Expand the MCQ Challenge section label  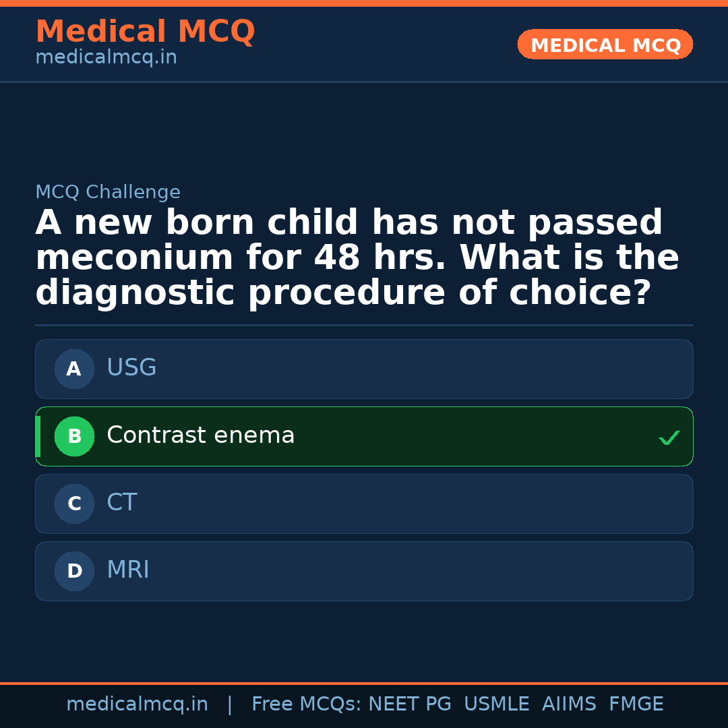108,192
